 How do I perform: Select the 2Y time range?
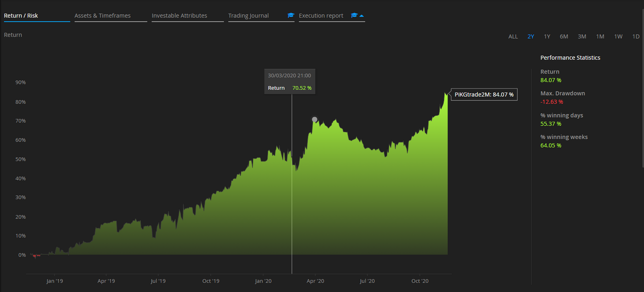point(531,36)
